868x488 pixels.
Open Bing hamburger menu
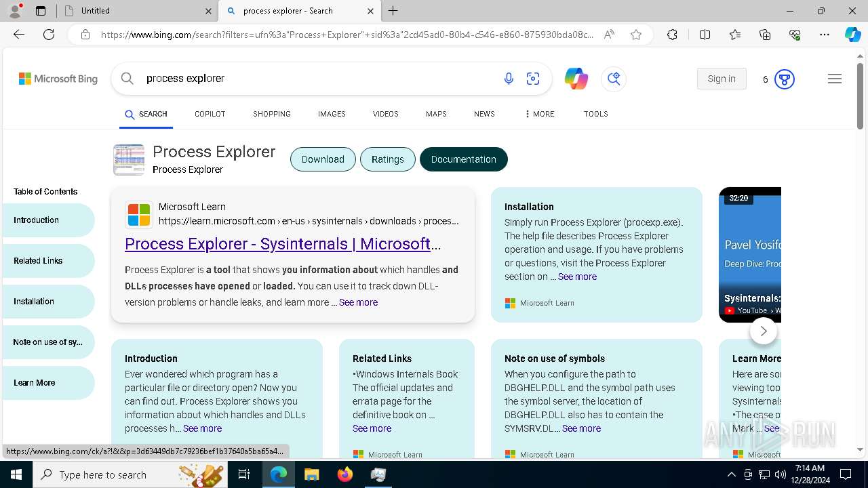tap(835, 79)
